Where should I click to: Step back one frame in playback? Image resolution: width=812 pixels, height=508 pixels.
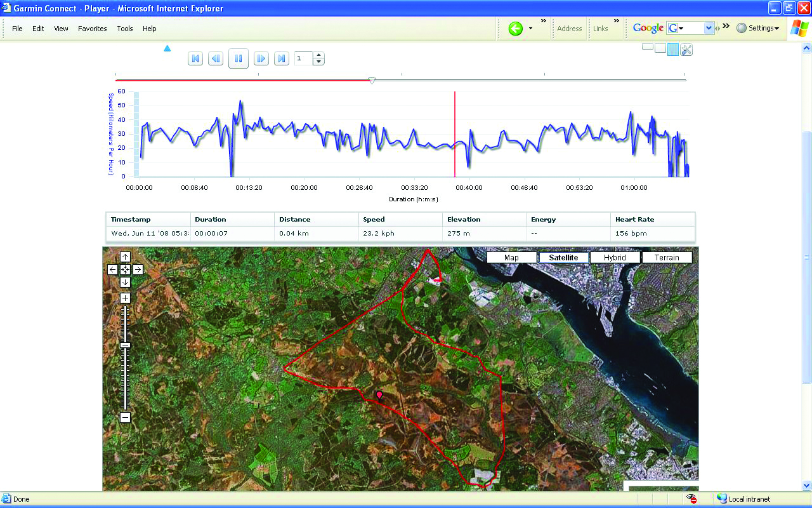[x=216, y=59]
